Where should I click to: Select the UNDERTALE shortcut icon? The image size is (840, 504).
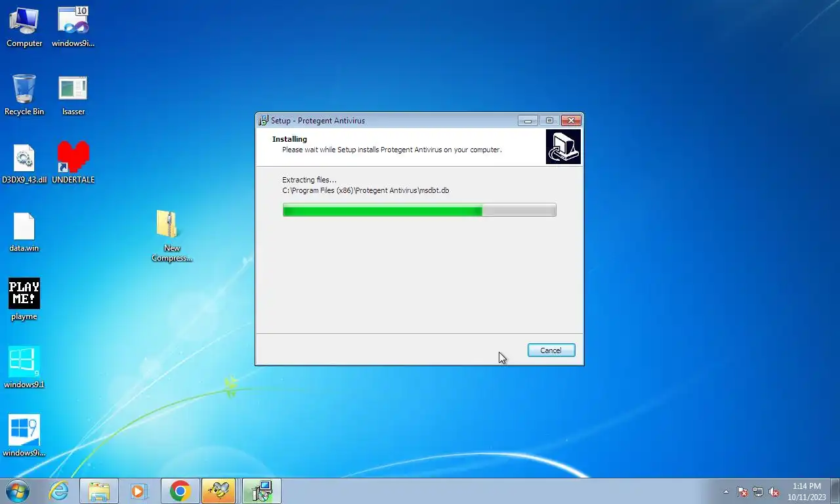(x=73, y=163)
